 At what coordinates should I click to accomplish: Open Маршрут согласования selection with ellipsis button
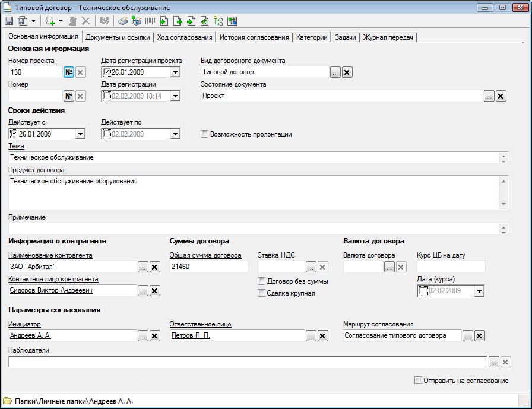tap(468, 336)
